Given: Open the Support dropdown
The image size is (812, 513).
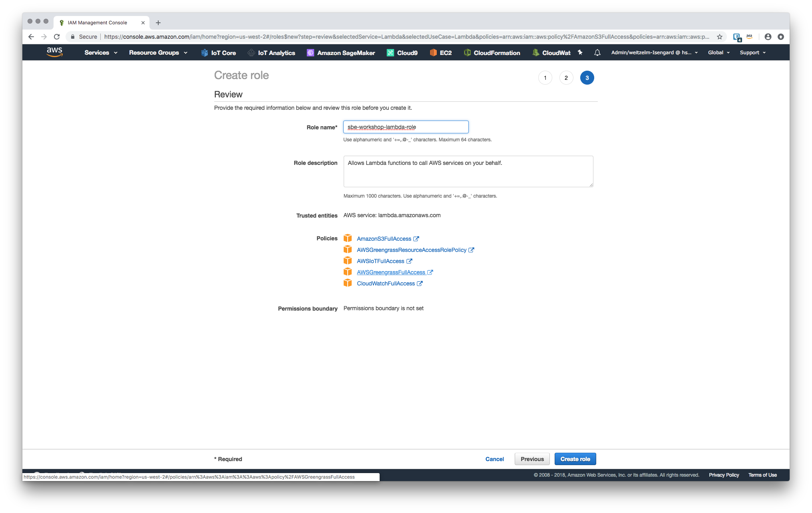Looking at the screenshot, I should (753, 53).
